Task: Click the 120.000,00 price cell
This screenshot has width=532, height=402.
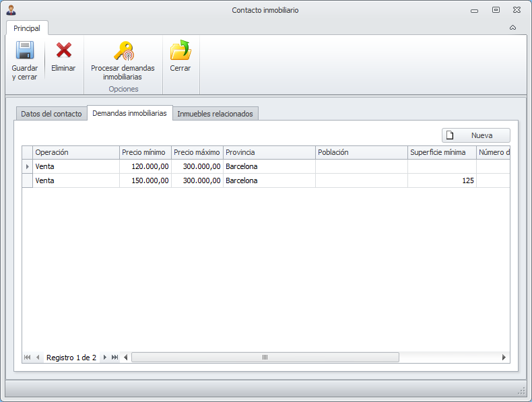Action: point(145,166)
